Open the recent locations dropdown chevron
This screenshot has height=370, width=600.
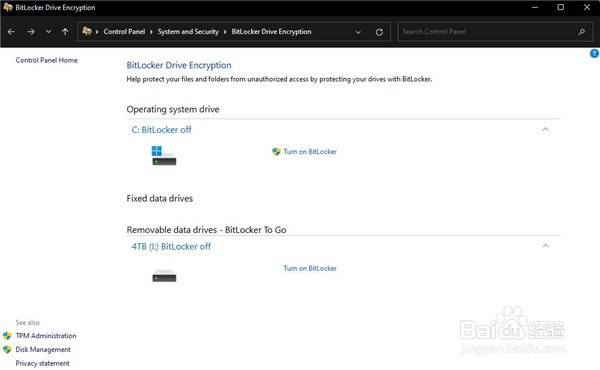pos(48,32)
